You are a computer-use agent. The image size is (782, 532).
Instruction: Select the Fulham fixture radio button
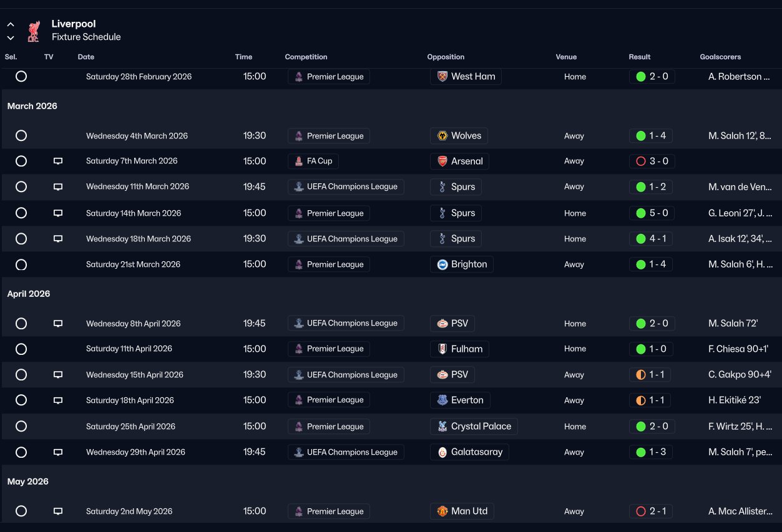[x=21, y=349]
